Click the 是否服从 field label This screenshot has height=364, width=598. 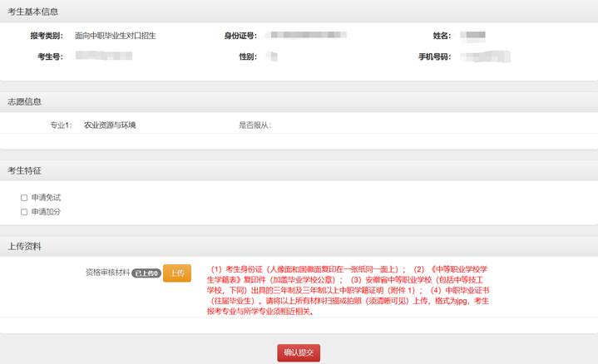(x=255, y=125)
